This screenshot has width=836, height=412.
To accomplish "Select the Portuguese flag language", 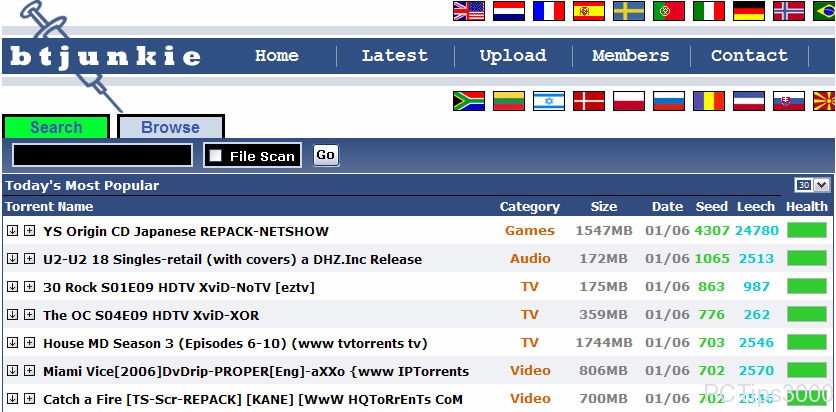I will tap(669, 11).
